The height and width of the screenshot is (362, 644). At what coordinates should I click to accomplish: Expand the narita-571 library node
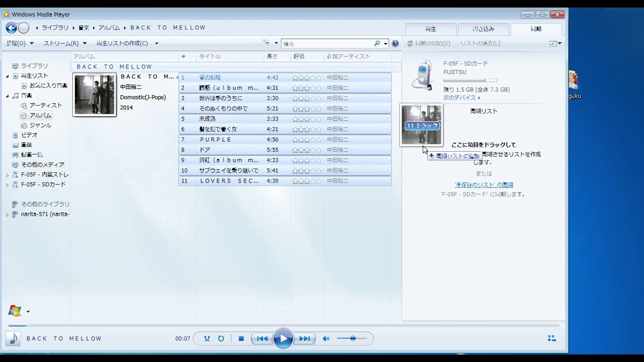pos(8,215)
